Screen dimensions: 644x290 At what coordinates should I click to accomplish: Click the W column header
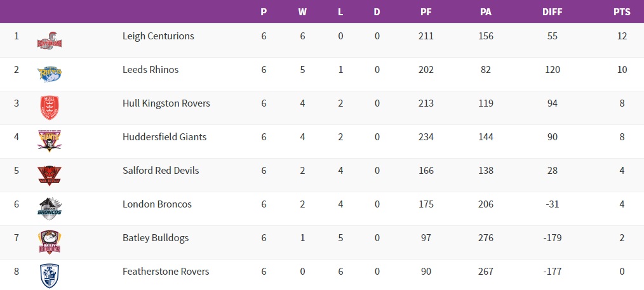click(302, 12)
